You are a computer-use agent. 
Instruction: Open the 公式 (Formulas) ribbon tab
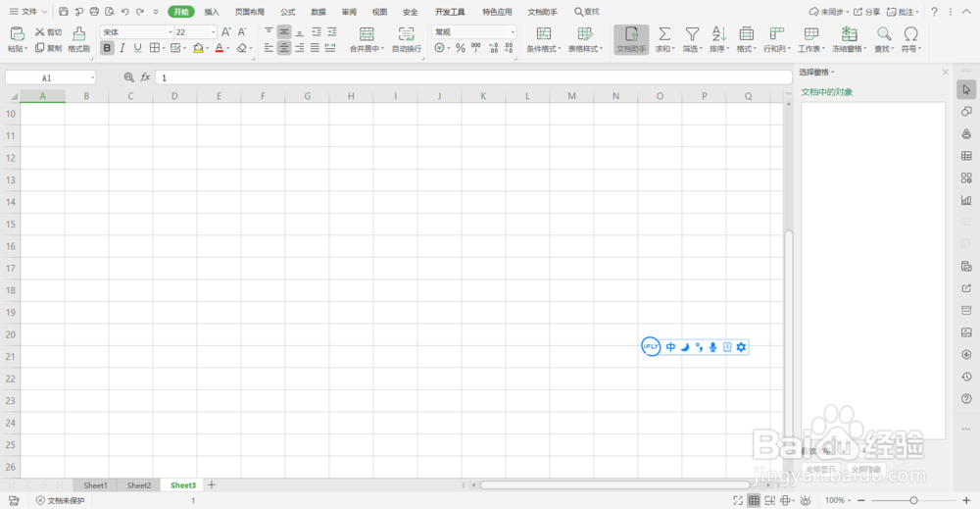(x=287, y=12)
